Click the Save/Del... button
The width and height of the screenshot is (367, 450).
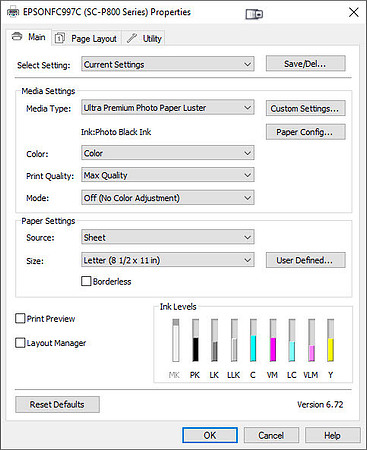click(x=305, y=63)
